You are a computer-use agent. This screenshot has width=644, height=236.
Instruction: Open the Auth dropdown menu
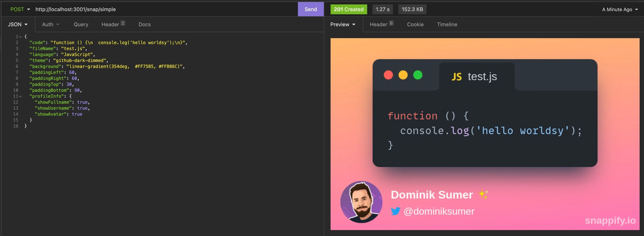(50, 24)
